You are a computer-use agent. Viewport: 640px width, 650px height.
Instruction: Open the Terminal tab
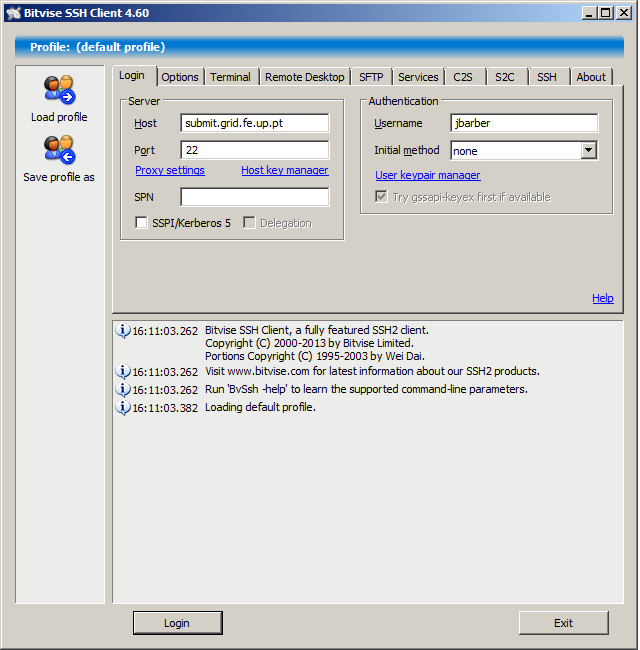point(230,77)
